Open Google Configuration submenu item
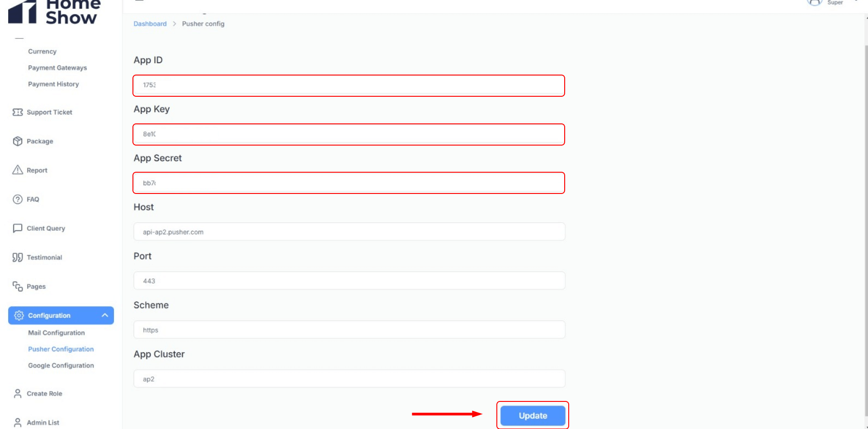868x429 pixels. (61, 365)
